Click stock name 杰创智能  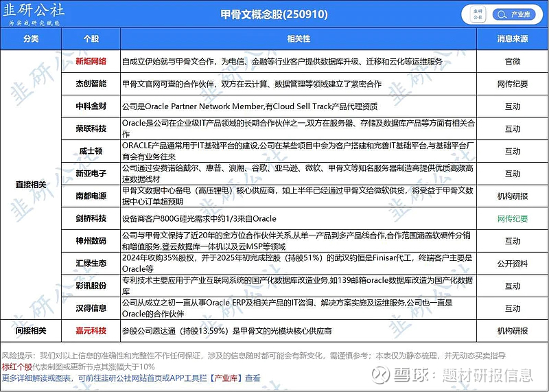tap(91, 84)
